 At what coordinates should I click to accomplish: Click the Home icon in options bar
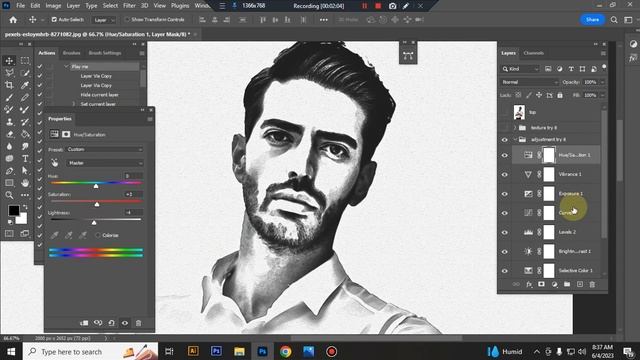(13, 20)
